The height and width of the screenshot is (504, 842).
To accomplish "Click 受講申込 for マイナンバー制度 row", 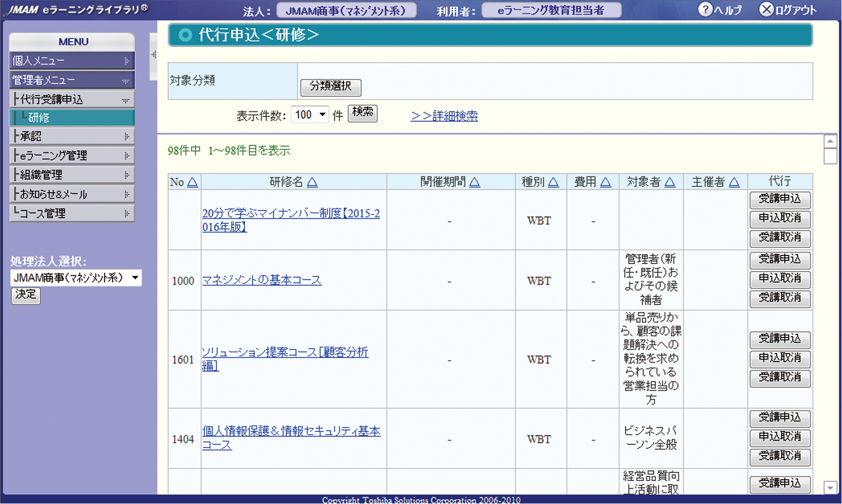I will pos(780,200).
